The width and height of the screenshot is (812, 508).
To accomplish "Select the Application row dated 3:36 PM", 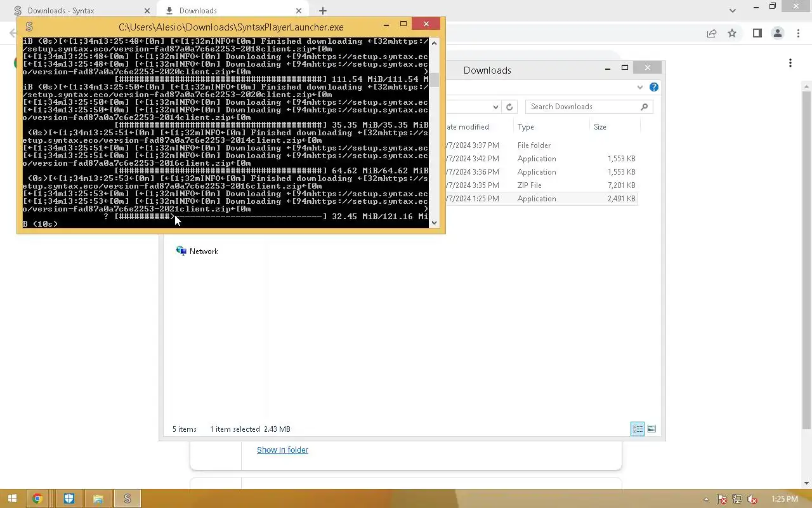I will pos(541,172).
